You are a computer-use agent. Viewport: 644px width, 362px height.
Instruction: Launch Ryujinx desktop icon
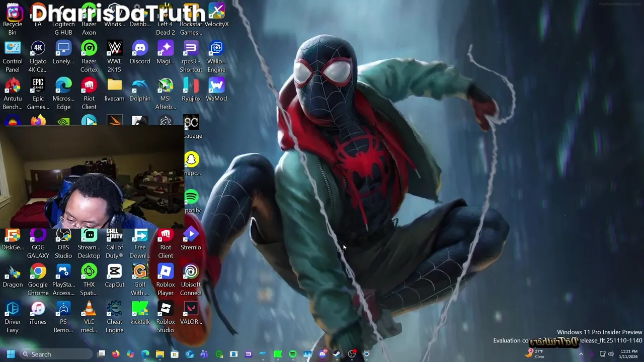(191, 90)
